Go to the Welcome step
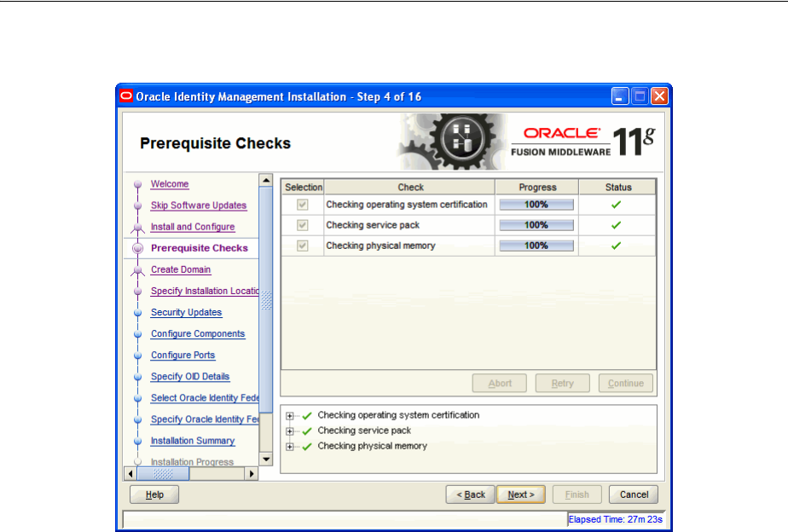Image resolution: width=788 pixels, height=532 pixels. coord(170,184)
